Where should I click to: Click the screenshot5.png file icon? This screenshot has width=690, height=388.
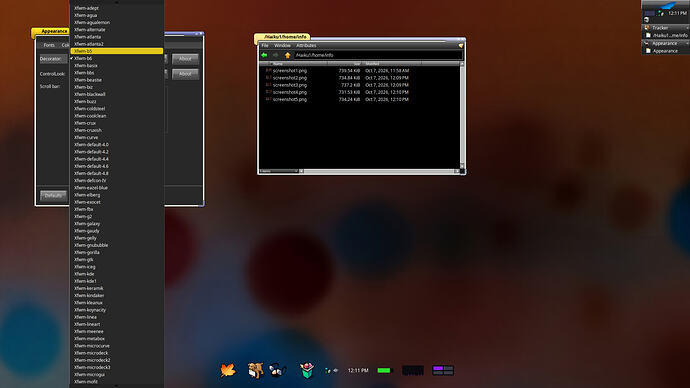268,99
